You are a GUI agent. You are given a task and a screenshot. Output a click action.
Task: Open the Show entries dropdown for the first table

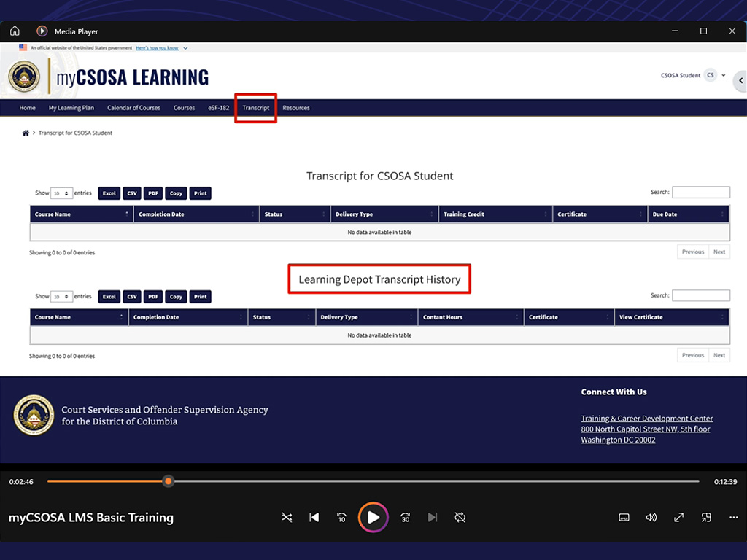62,193
